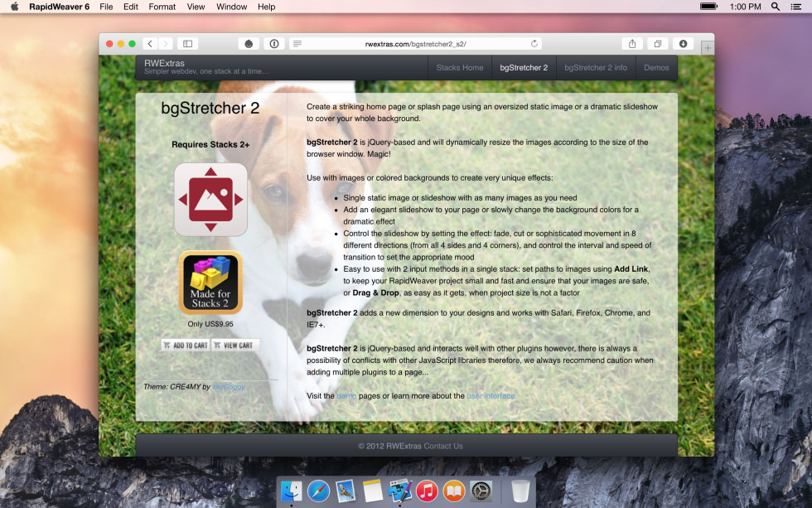Open the File menu
Image resolution: width=812 pixels, height=508 pixels.
coord(106,7)
